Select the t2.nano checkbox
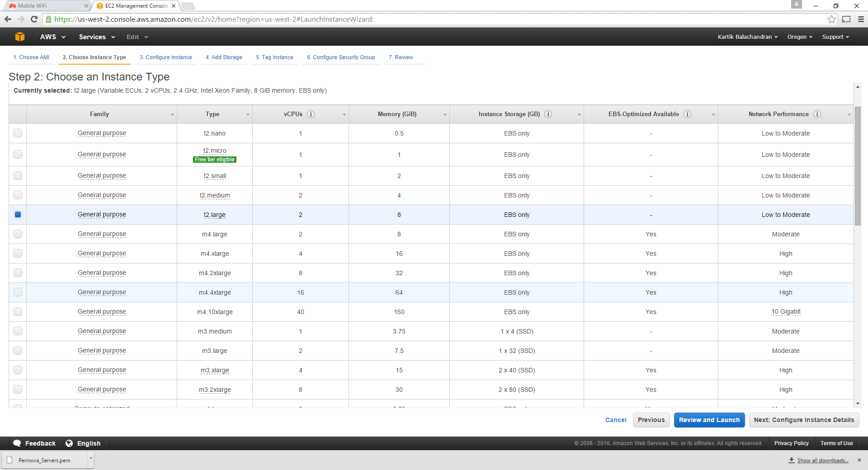Screen dimensions: 868x470 [18, 133]
